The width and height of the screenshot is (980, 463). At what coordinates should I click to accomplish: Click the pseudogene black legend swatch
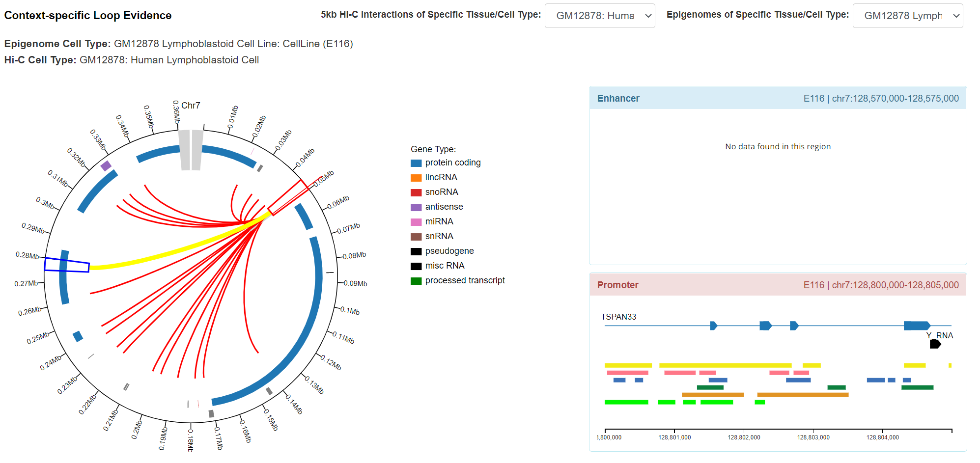pos(416,251)
